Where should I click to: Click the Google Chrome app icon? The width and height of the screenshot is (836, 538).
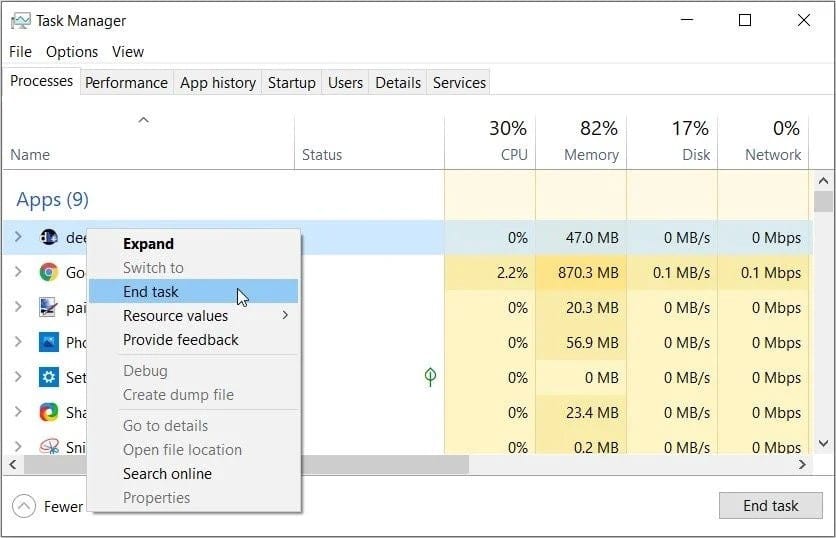48,272
